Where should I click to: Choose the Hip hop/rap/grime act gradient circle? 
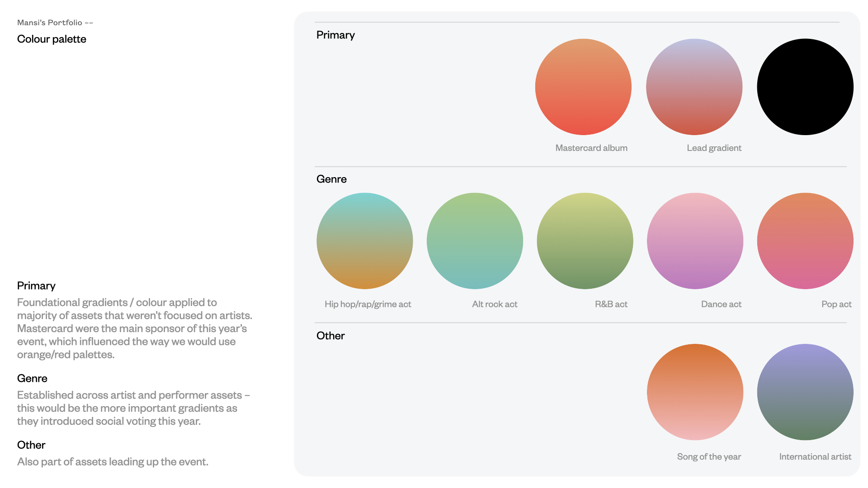coord(364,241)
